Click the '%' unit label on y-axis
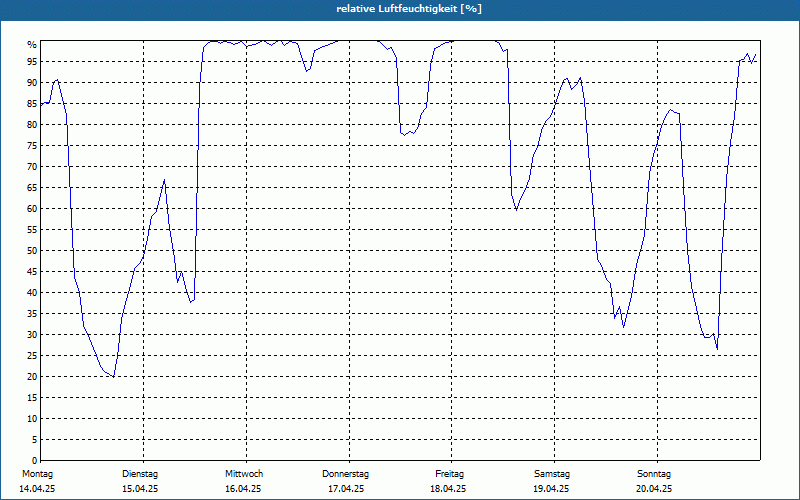Image resolution: width=800 pixels, height=500 pixels. tap(32, 45)
